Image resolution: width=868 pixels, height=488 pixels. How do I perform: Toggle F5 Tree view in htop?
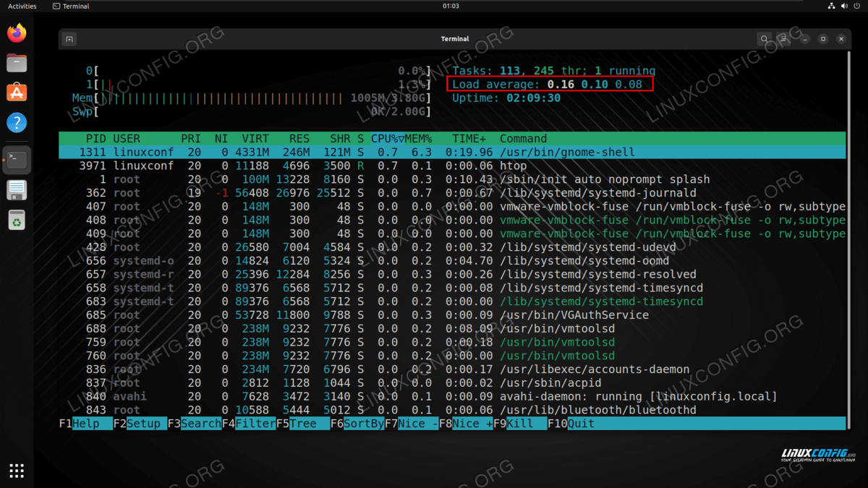303,424
